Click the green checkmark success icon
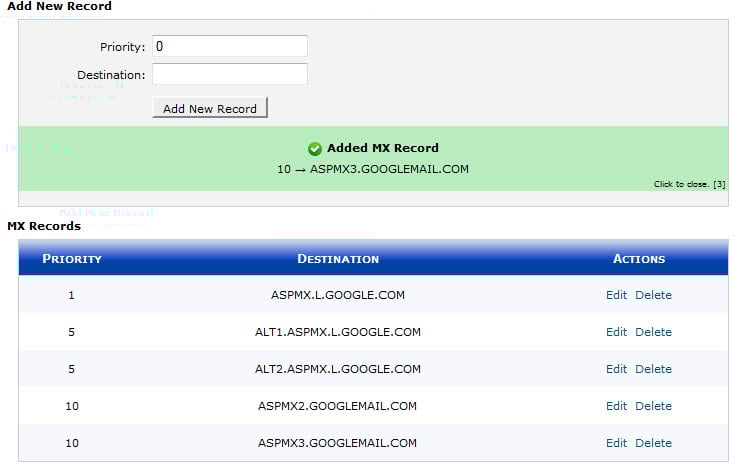738x475 pixels. (x=314, y=149)
